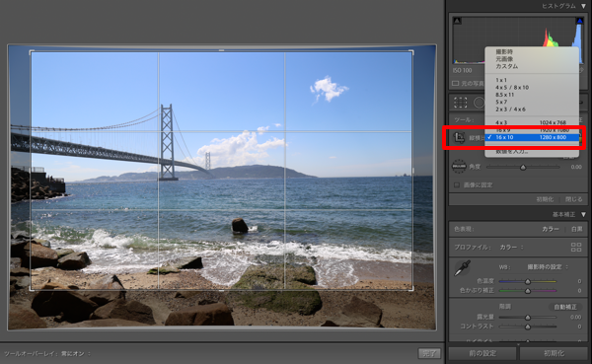Image resolution: width=592 pixels, height=364 pixels.
Task: Select the spot removal circle tool
Action: (479, 103)
